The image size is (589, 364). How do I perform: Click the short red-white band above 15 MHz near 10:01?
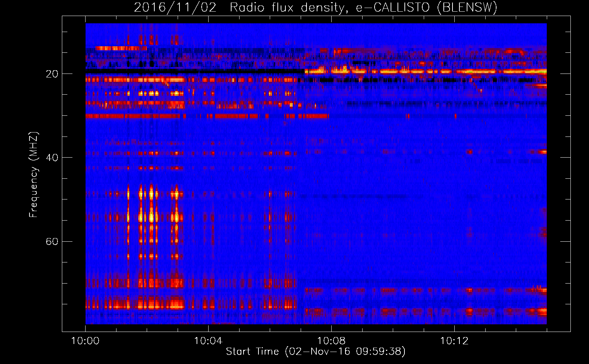(120, 48)
